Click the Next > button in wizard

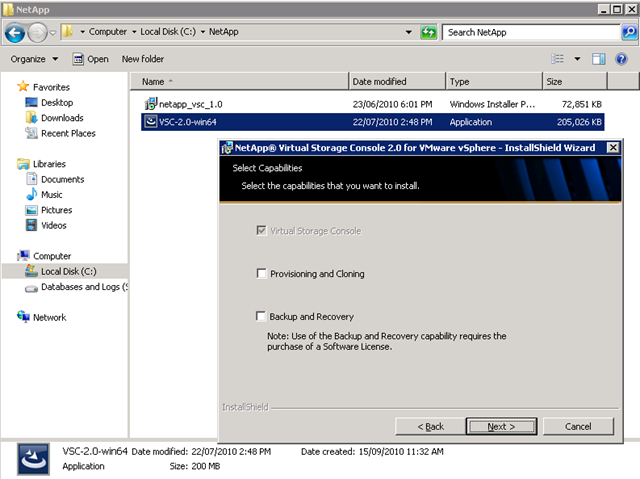click(x=501, y=427)
